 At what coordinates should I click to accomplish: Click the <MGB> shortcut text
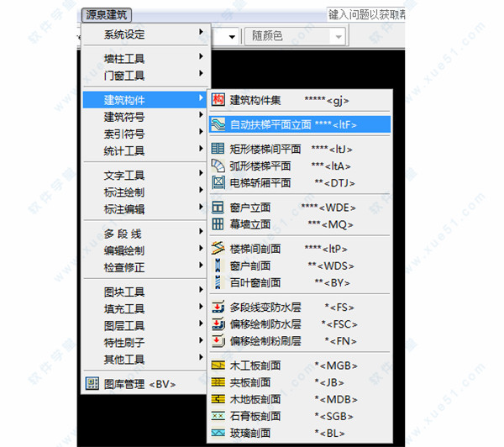(x=339, y=365)
